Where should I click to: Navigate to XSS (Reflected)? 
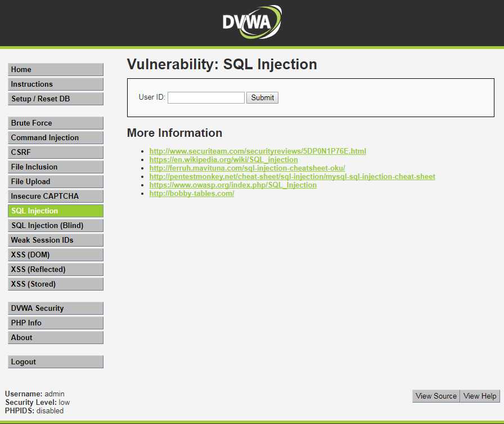(x=56, y=269)
